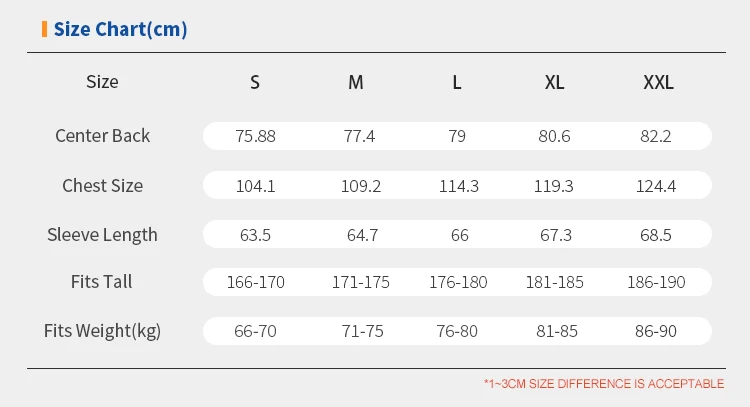Viewport: 750px width, 407px height.
Task: Click the Fits Weight(kg) row label
Action: [x=102, y=331]
